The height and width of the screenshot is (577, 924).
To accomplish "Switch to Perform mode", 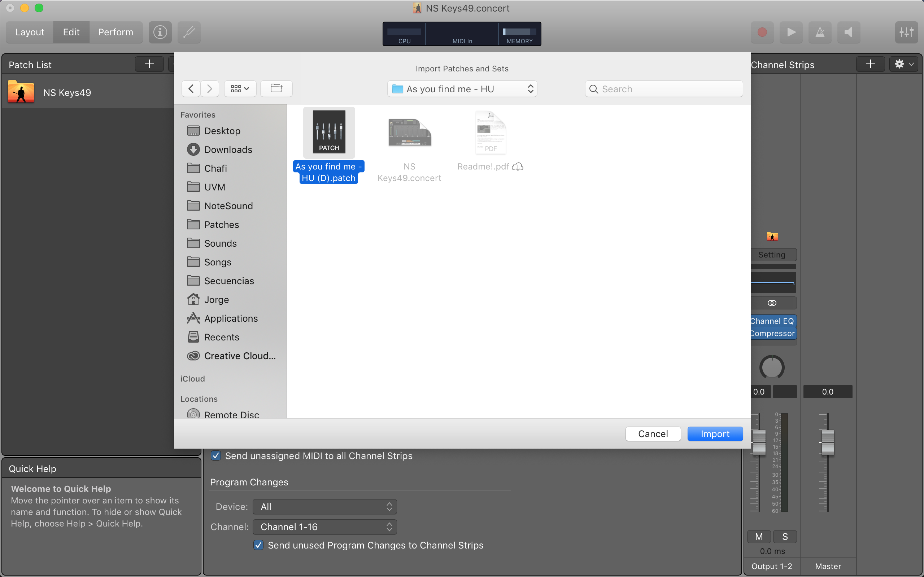I will [115, 32].
